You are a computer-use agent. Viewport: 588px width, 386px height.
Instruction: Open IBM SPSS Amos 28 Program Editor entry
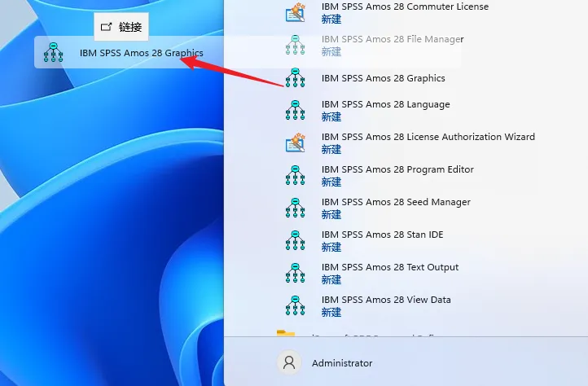397,169
